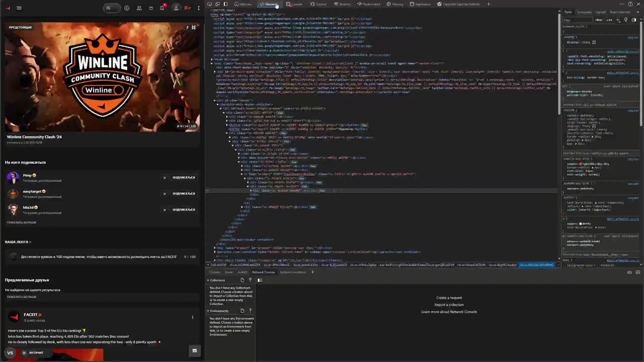
Task: Click the notifications bell icon
Action: (162, 8)
